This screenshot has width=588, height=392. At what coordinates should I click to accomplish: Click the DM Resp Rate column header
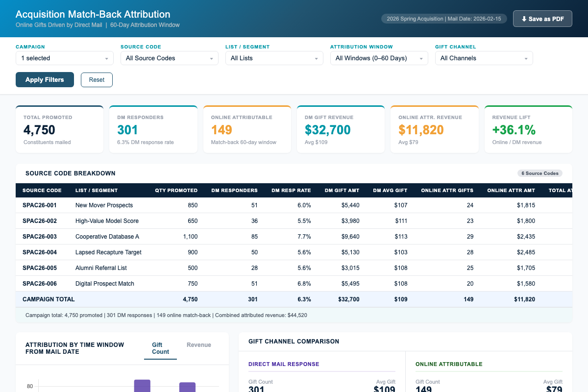(291, 190)
